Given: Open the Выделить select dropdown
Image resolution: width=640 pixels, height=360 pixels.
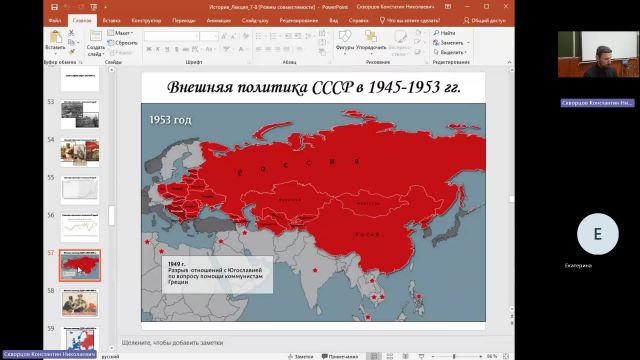Looking at the screenshot, I should coord(450,52).
